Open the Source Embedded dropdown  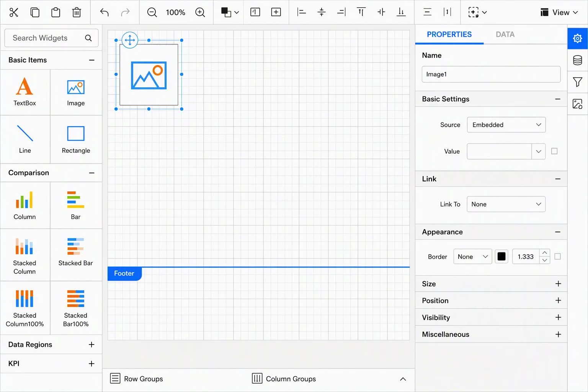point(506,125)
